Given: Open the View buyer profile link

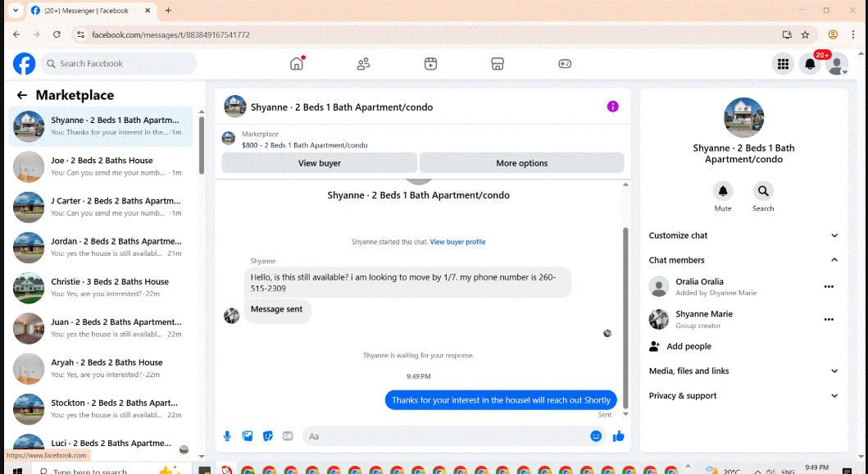Looking at the screenshot, I should (x=458, y=242).
